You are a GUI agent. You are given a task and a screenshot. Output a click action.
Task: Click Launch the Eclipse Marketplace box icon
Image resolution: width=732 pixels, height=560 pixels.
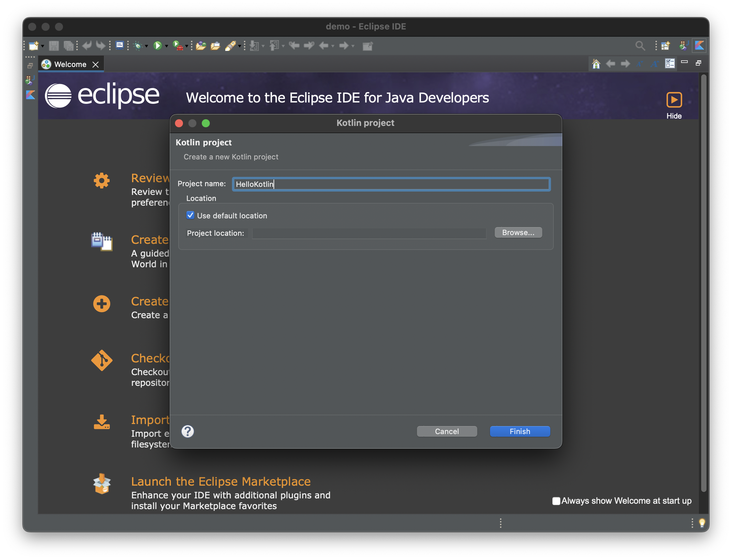[x=102, y=484]
